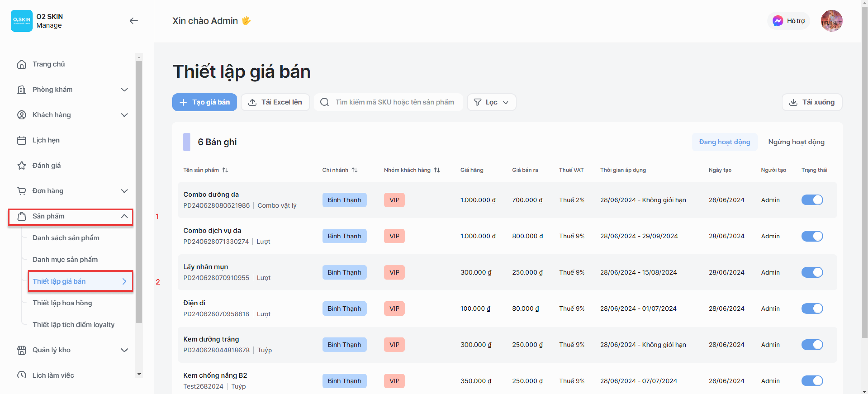
Task: Click the Đánh giá star icon
Action: click(x=21, y=166)
